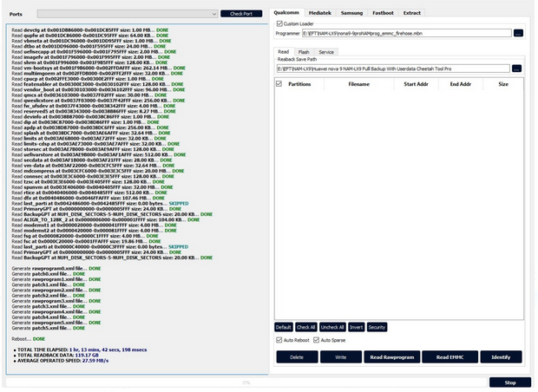Click the progress bar showing 0%
Viewport: 538px width, 392px height.
[x=246, y=382]
